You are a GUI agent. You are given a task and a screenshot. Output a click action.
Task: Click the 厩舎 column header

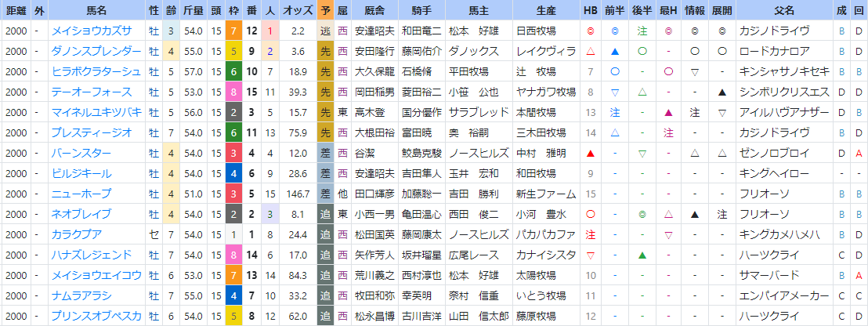tap(374, 10)
